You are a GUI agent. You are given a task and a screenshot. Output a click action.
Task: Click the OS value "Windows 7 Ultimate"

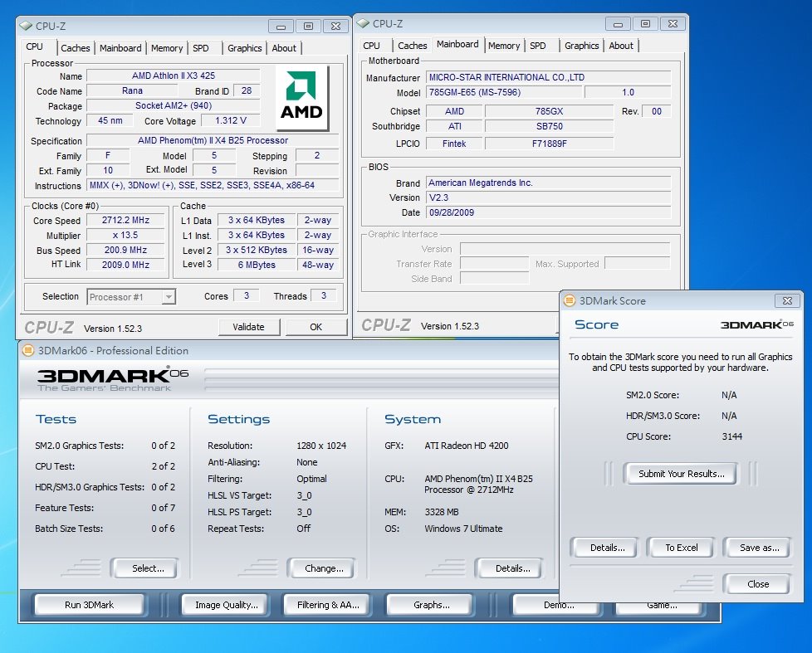pos(463,529)
